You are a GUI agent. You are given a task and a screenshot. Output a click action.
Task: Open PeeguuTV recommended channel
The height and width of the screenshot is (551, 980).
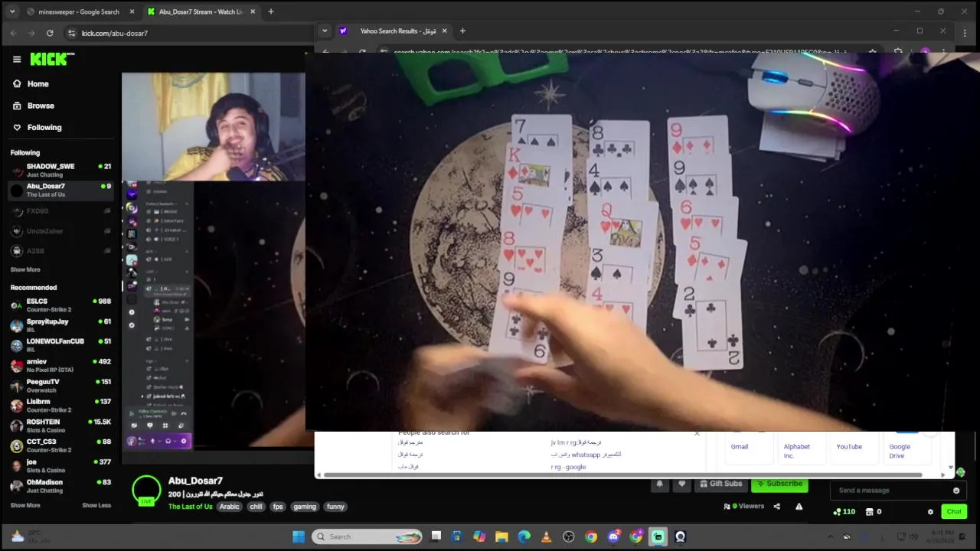(60, 385)
